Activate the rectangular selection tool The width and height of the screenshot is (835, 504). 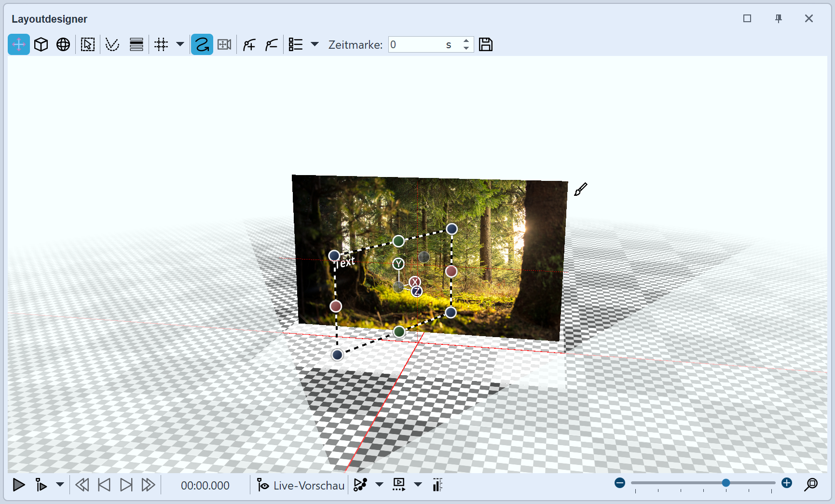click(x=87, y=44)
